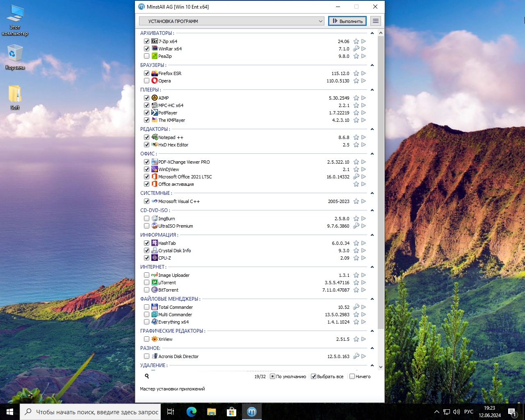Enable the PeaZip checkbox
Screen dimensions: 525x420
click(x=146, y=56)
